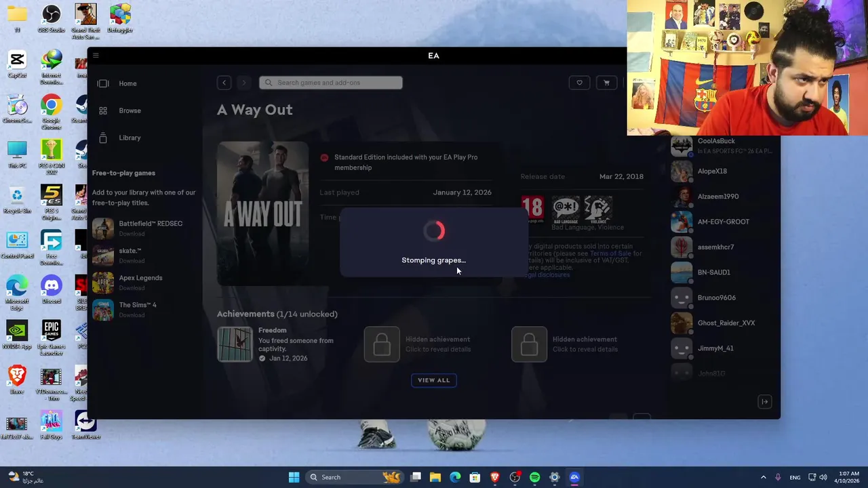Viewport: 868px width, 488px height.
Task: Open Discord desktop shortcut
Action: click(x=51, y=290)
